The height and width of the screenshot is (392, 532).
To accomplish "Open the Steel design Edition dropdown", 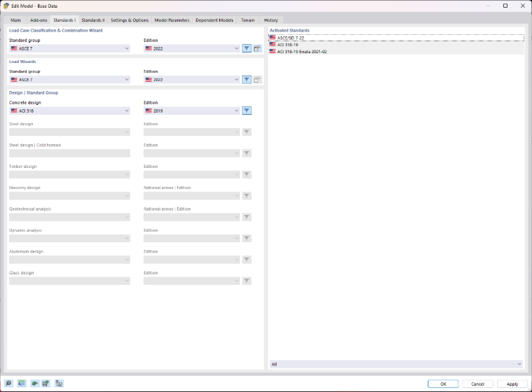I will point(192,132).
